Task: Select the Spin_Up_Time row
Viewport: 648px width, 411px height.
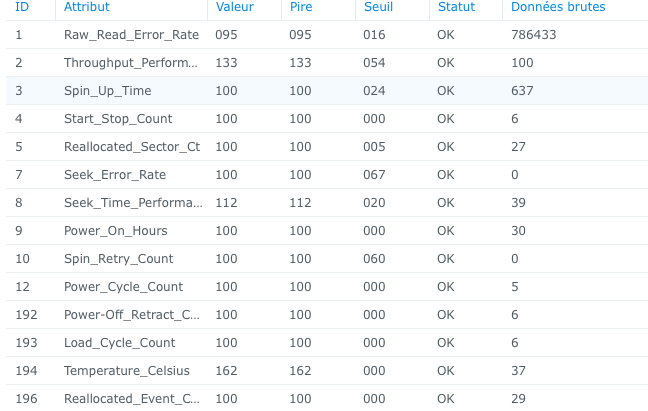Action: 327,91
